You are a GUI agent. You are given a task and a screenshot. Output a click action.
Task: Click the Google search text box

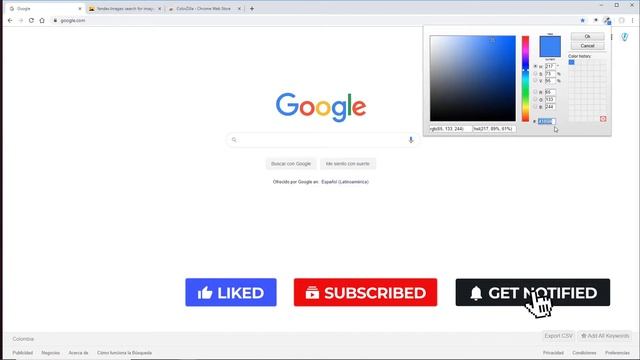322,140
